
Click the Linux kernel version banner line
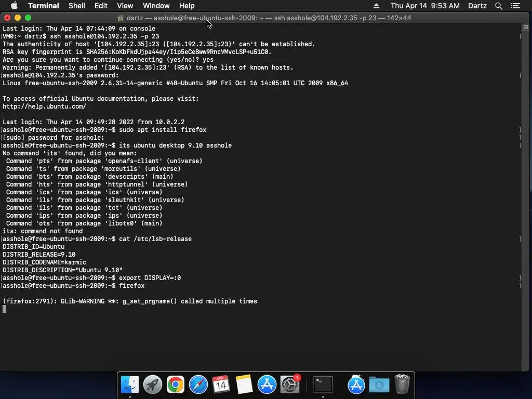[176, 83]
